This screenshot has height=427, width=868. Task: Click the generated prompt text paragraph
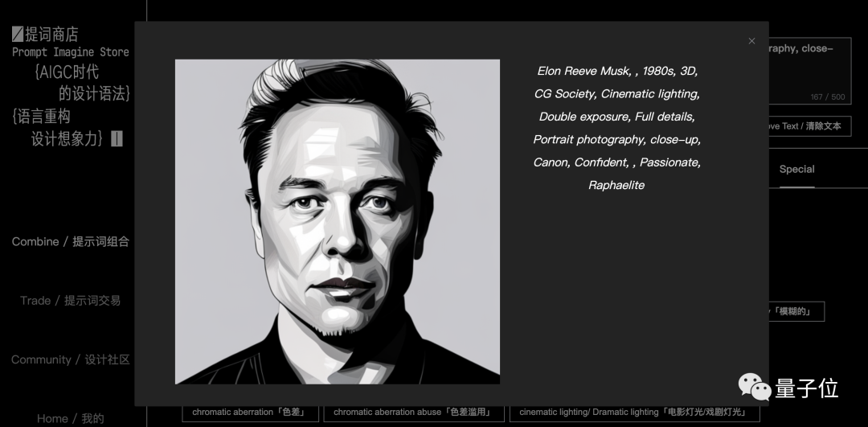(x=616, y=128)
